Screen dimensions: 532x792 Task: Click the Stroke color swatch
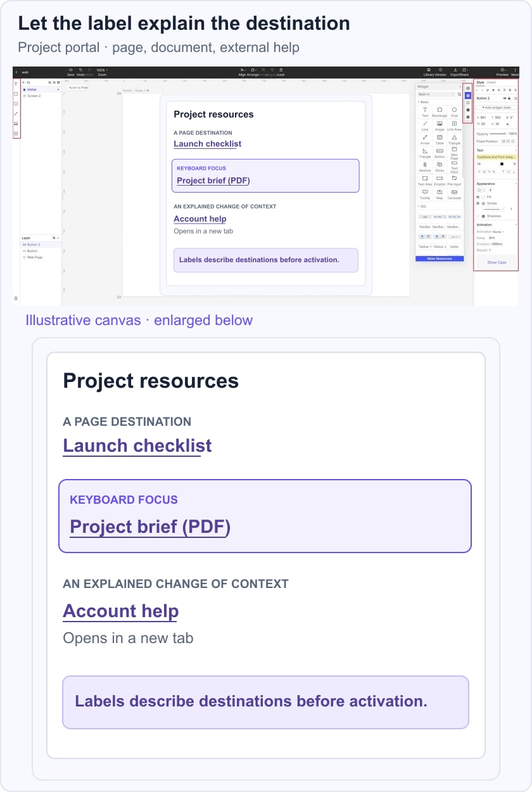tap(483, 203)
